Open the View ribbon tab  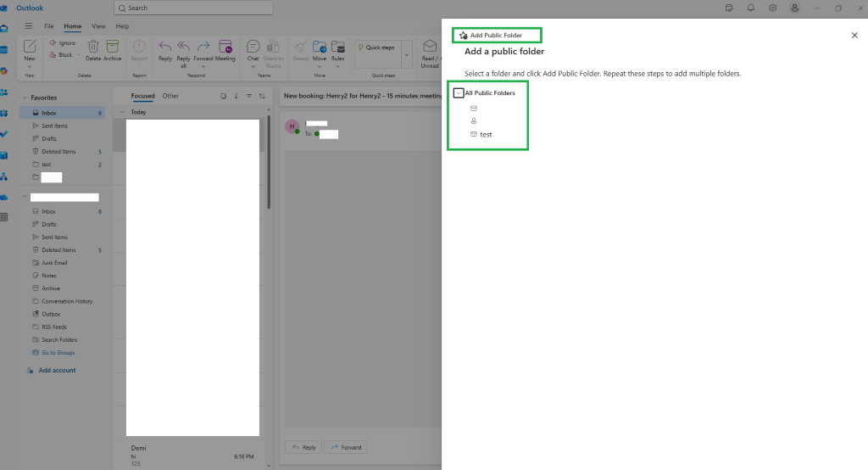click(98, 26)
